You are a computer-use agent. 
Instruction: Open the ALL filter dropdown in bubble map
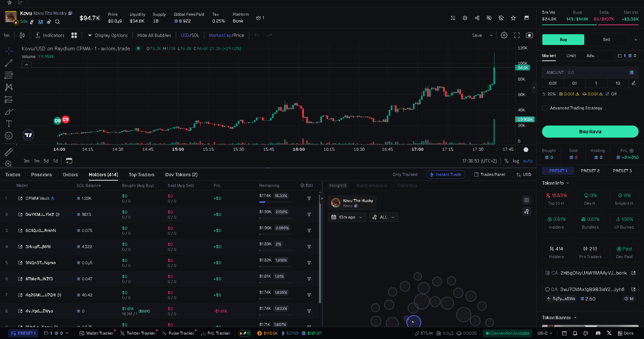tap(384, 217)
